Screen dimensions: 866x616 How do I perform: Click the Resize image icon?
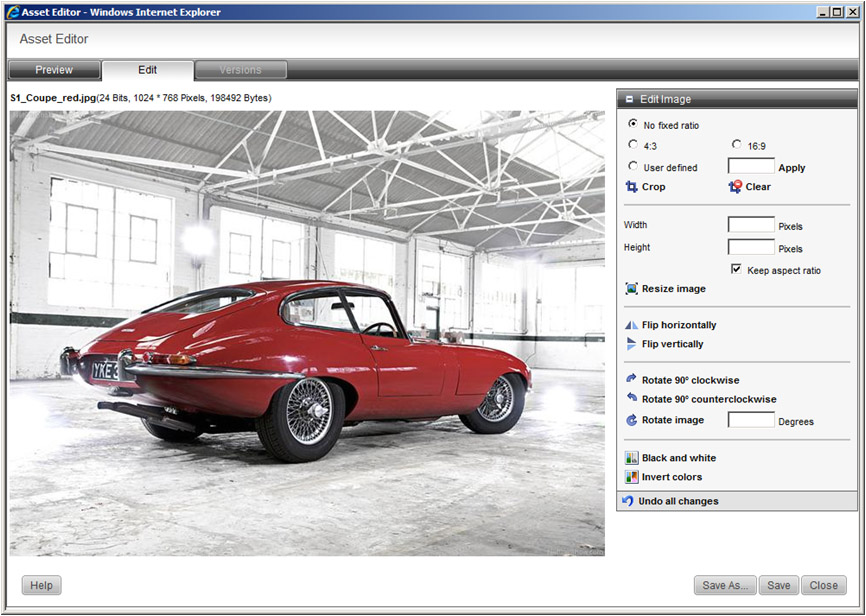tap(631, 289)
